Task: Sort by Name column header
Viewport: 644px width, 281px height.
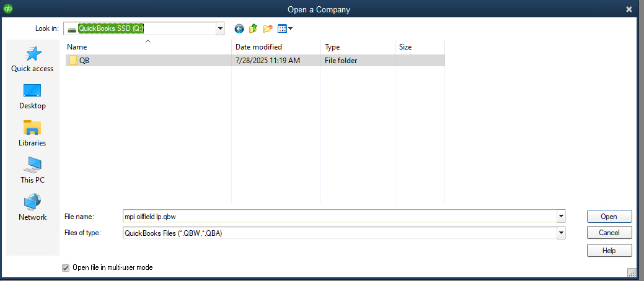Action: (148, 47)
